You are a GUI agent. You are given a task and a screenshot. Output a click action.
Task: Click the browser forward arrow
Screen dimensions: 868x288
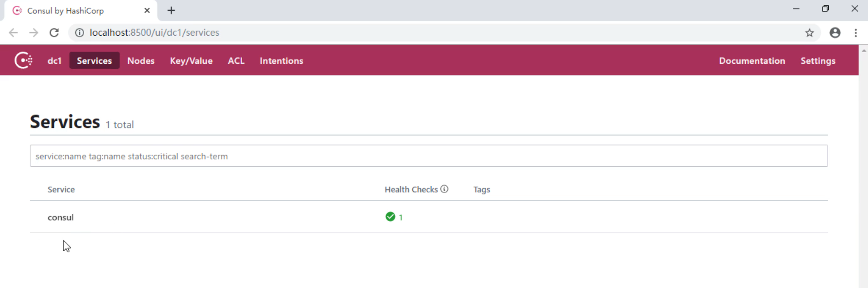point(34,33)
